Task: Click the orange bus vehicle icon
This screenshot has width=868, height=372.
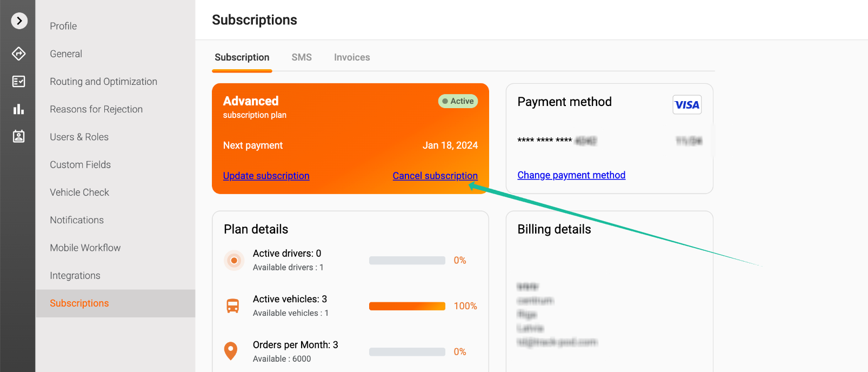Action: point(233,306)
